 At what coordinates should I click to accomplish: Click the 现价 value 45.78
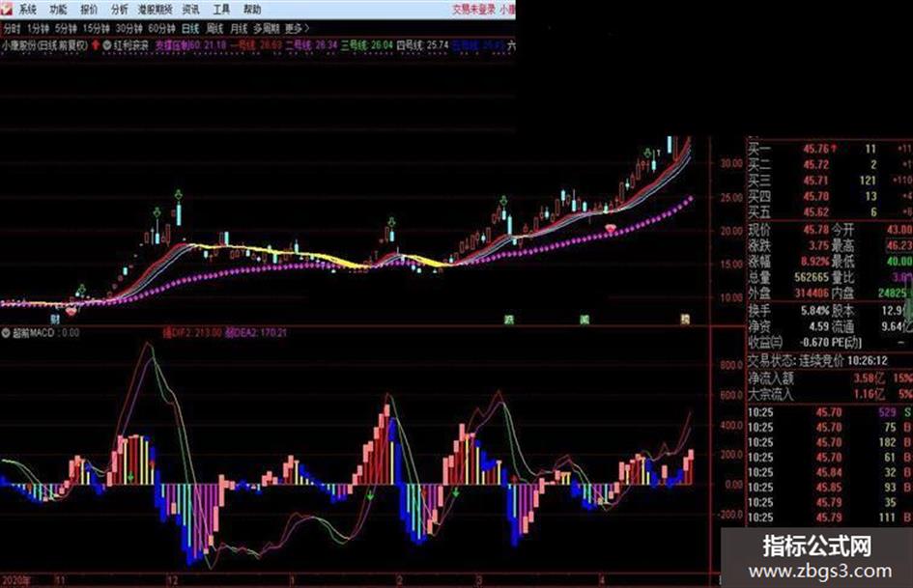815,230
